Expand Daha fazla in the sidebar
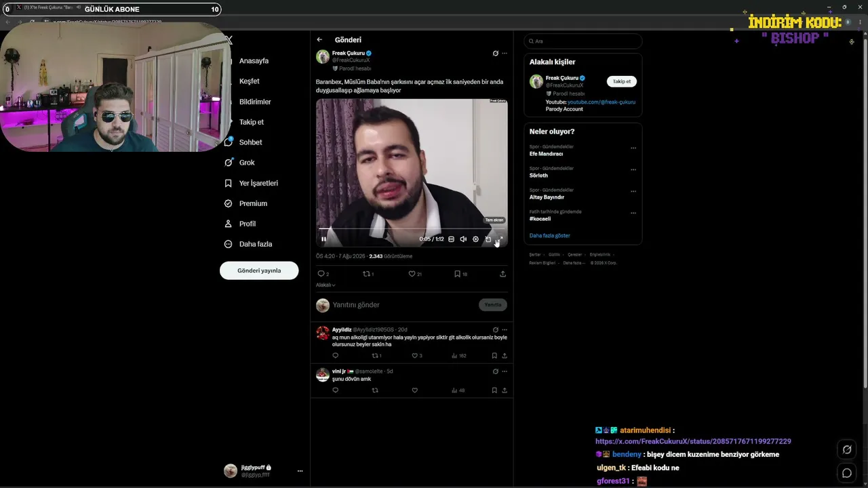The width and height of the screenshot is (868, 488). (x=248, y=244)
